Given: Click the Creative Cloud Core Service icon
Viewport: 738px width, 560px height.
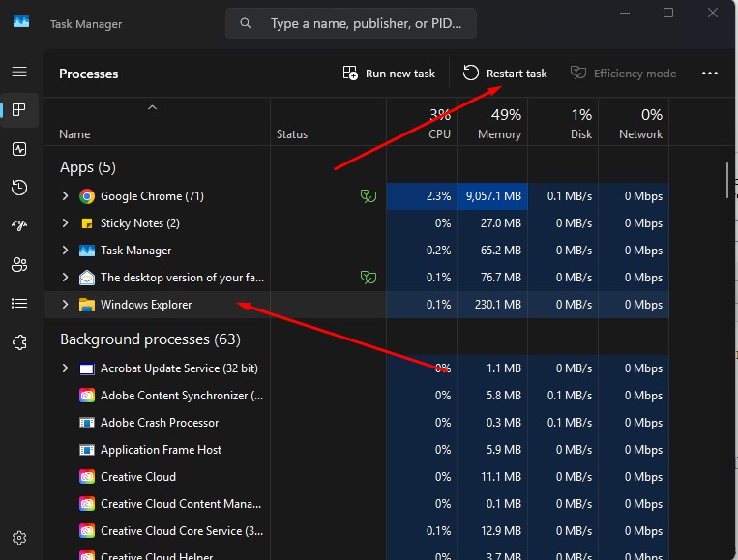Looking at the screenshot, I should (x=87, y=531).
